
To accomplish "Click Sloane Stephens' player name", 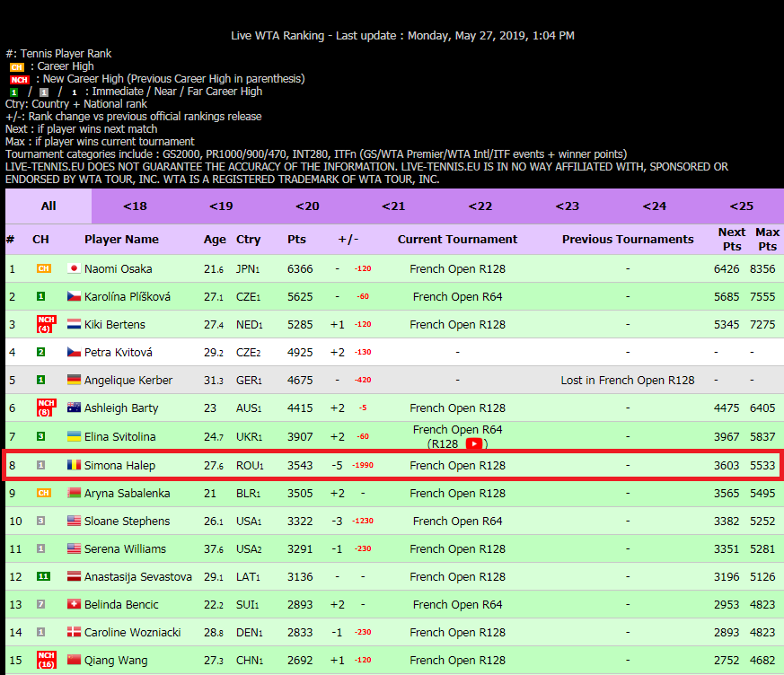I will pos(127,521).
